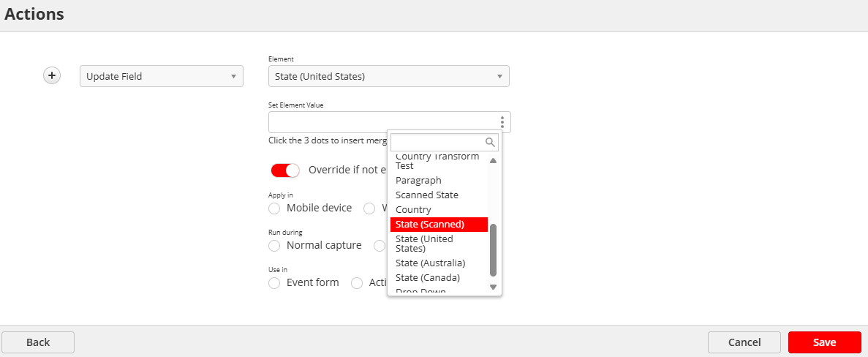
Task: Click the dropdown list scrollbar thumb
Action: [x=494, y=250]
